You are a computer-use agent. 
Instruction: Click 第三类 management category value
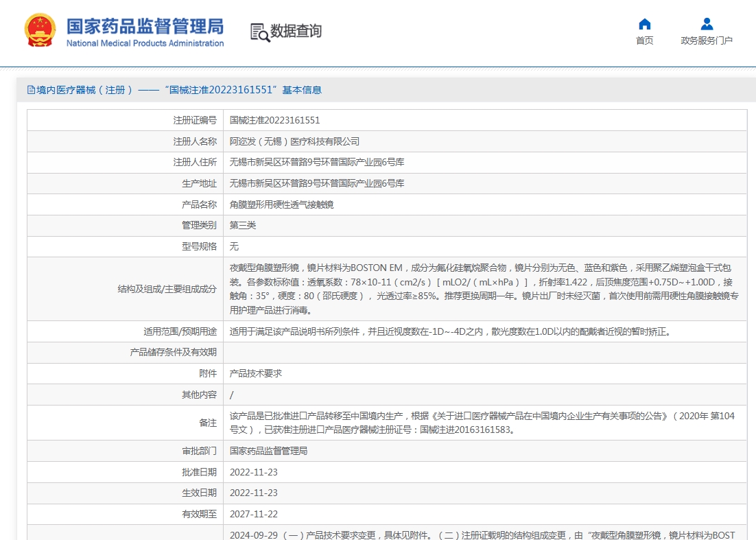(243, 225)
